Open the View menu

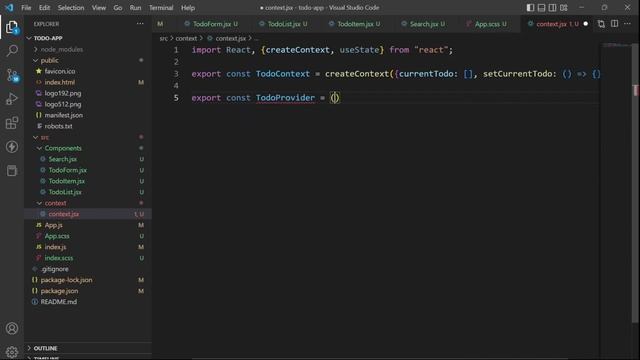click(x=99, y=8)
